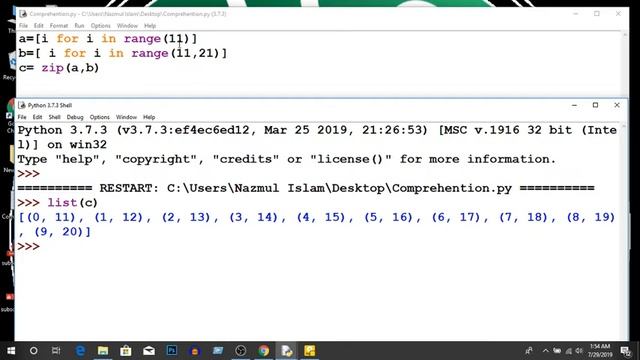The height and width of the screenshot is (360, 640).
Task: Switch to Python IDLE taskbar icon
Action: [287, 351]
